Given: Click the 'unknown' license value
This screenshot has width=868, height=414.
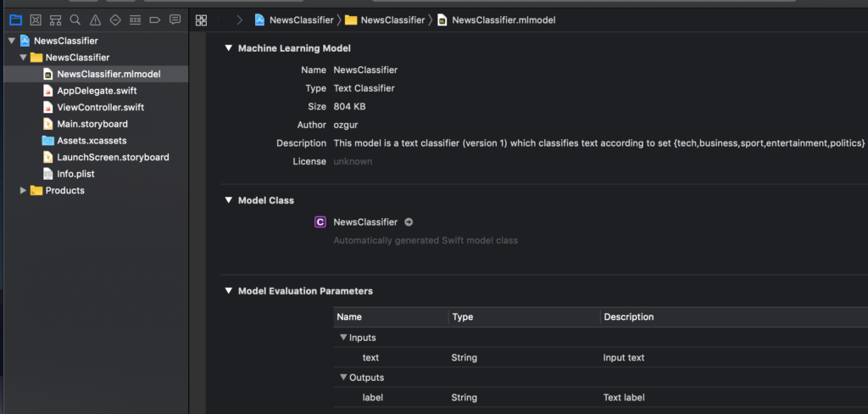Looking at the screenshot, I should click(353, 161).
